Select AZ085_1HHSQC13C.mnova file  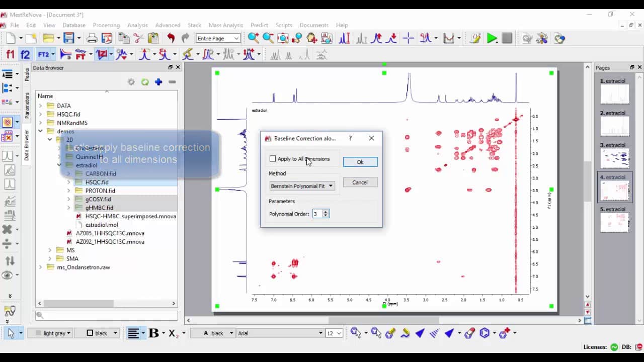coord(110,233)
